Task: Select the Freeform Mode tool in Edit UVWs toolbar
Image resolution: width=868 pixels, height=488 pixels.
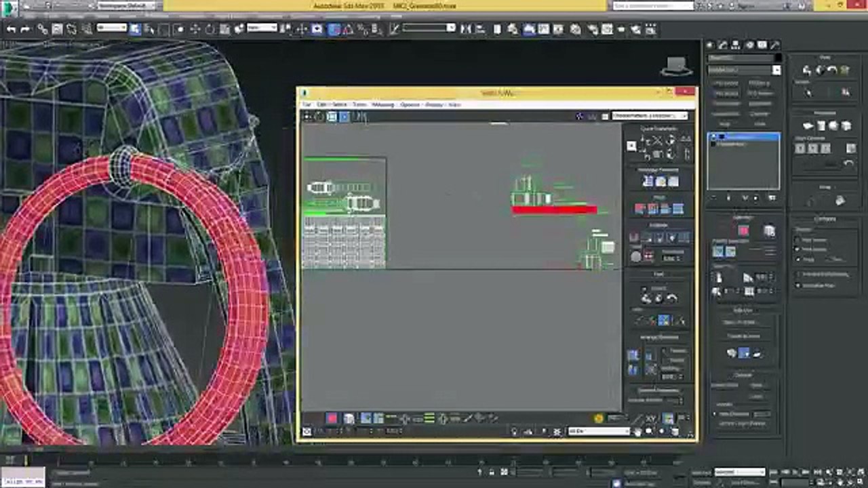Action: pyautogui.click(x=344, y=117)
